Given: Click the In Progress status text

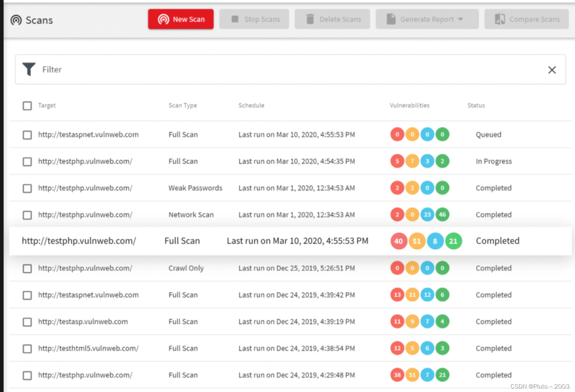Looking at the screenshot, I should pyautogui.click(x=494, y=161).
